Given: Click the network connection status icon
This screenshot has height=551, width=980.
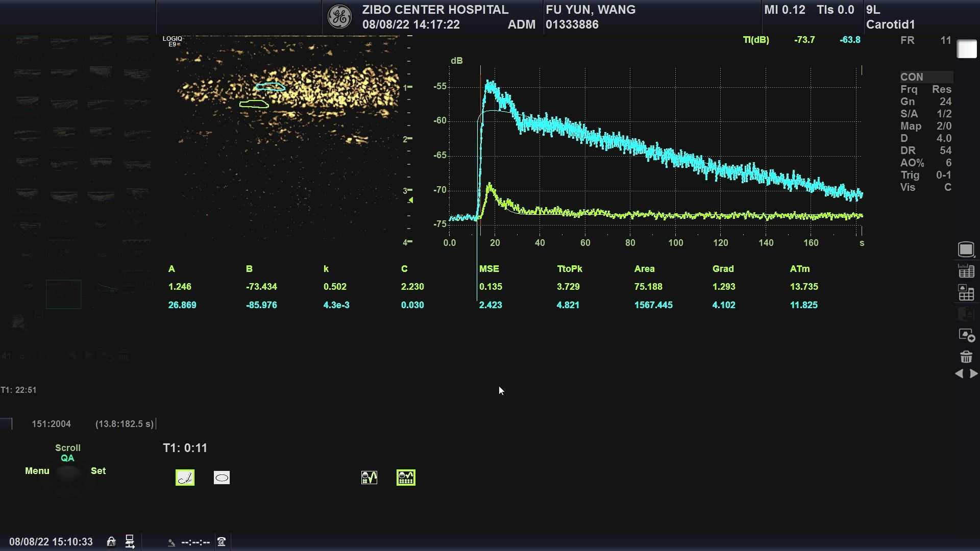Looking at the screenshot, I should (130, 542).
